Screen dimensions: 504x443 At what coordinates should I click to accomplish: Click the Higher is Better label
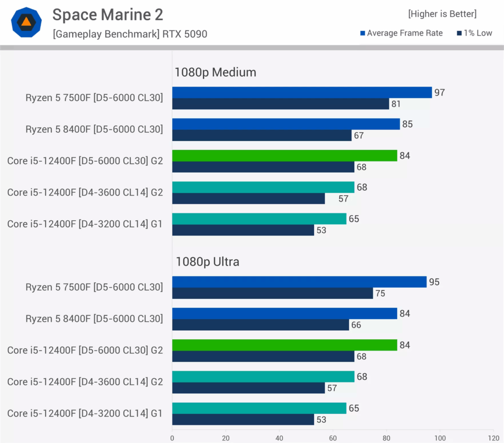pyautogui.click(x=441, y=14)
